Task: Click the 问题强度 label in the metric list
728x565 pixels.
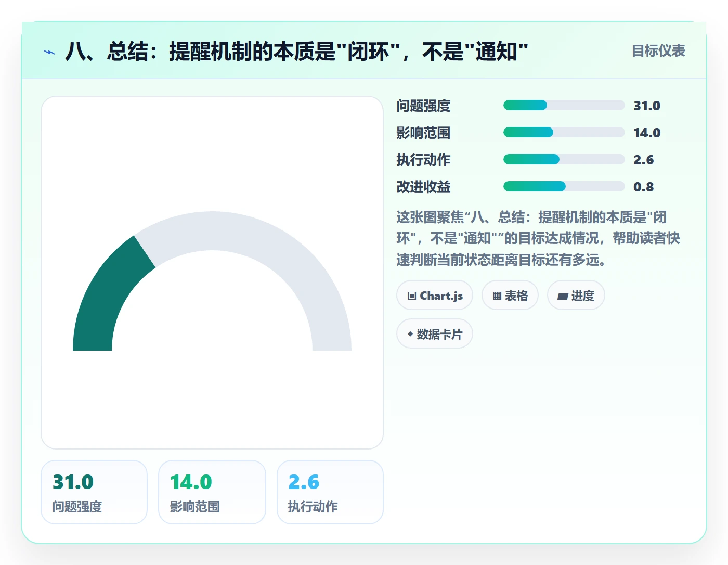Action: point(423,106)
